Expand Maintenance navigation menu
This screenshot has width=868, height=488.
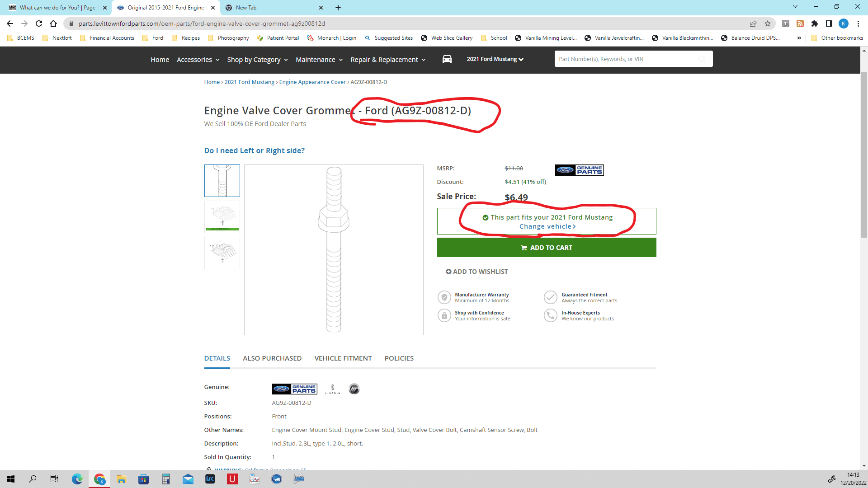(319, 60)
